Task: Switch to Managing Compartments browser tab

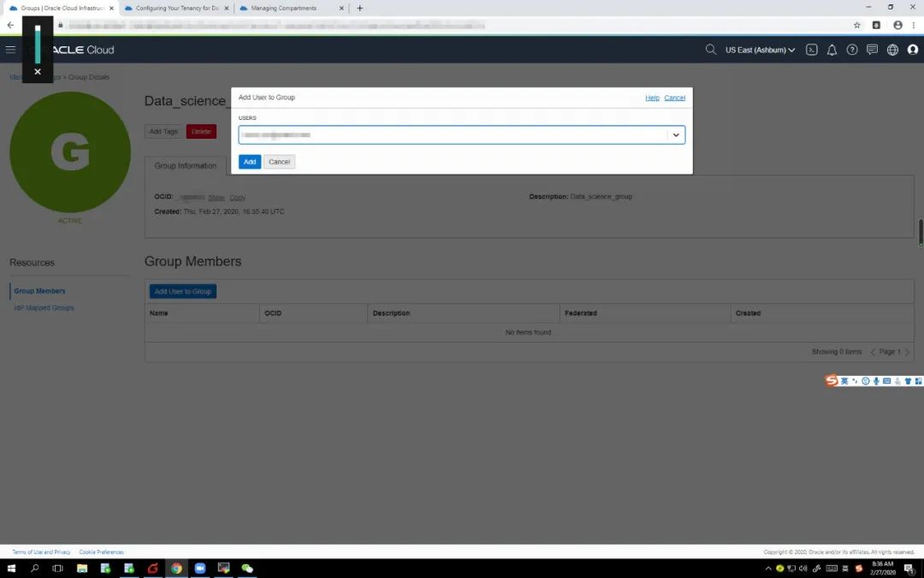Action: pyautogui.click(x=291, y=9)
